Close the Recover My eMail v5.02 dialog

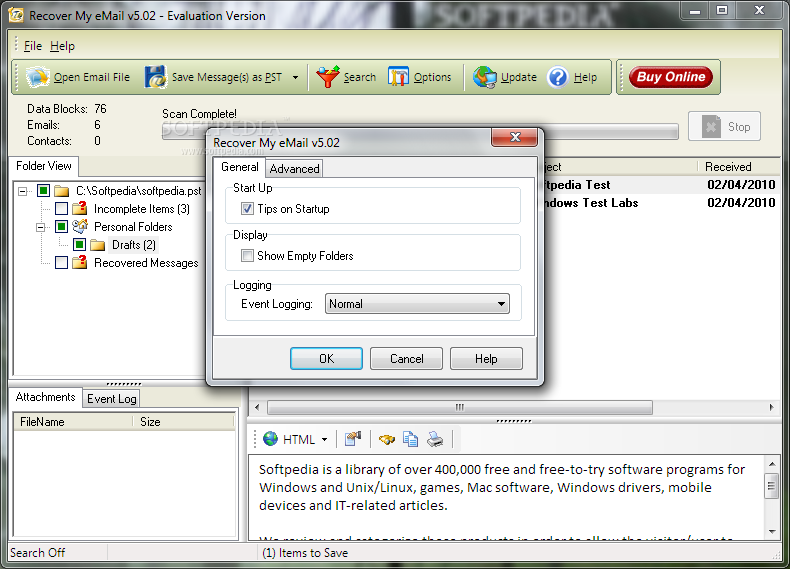pos(514,137)
